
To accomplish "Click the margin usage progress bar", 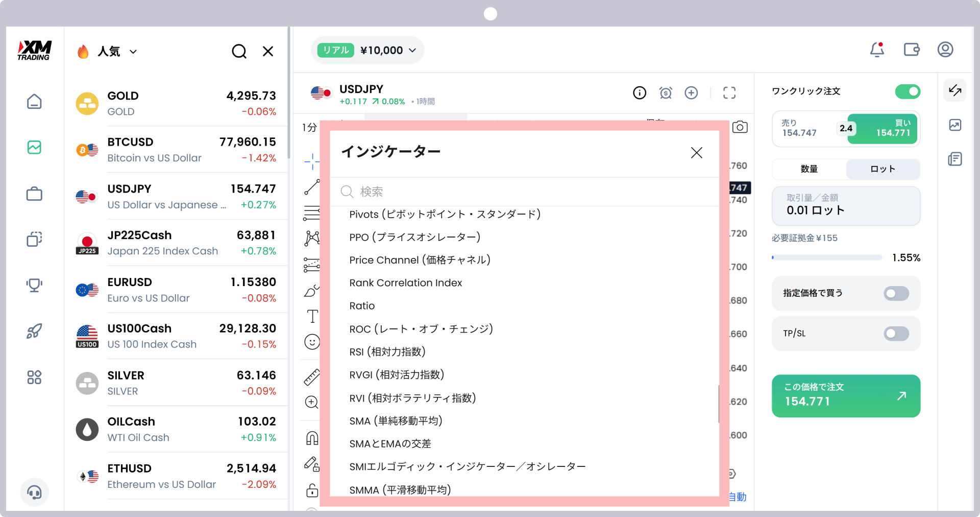I will tap(827, 257).
